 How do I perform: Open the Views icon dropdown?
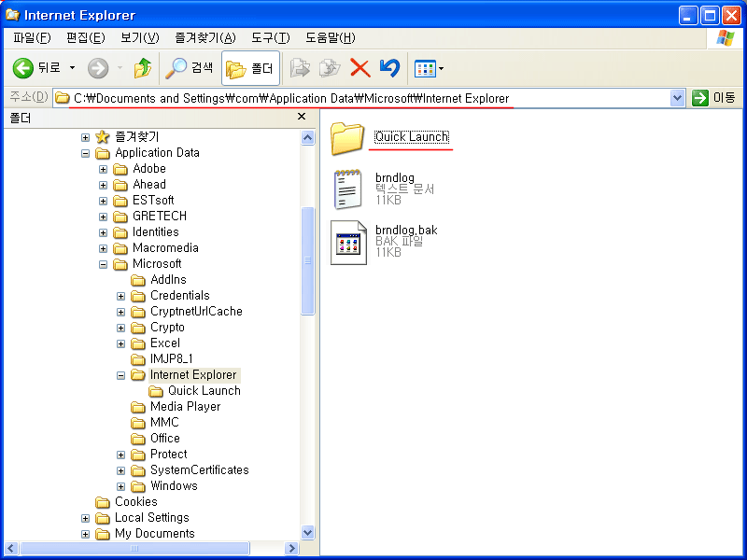(429, 68)
